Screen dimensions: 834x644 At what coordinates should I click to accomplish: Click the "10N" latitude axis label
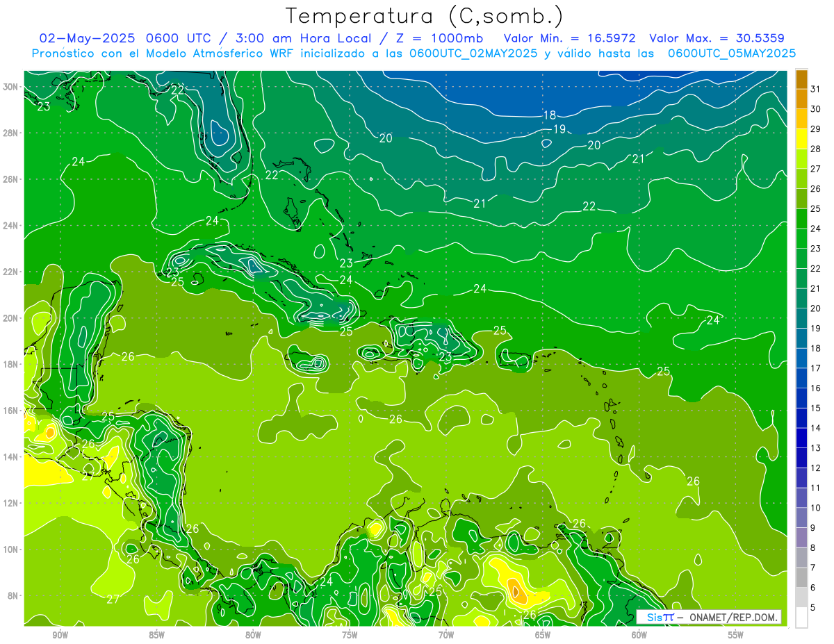11,550
